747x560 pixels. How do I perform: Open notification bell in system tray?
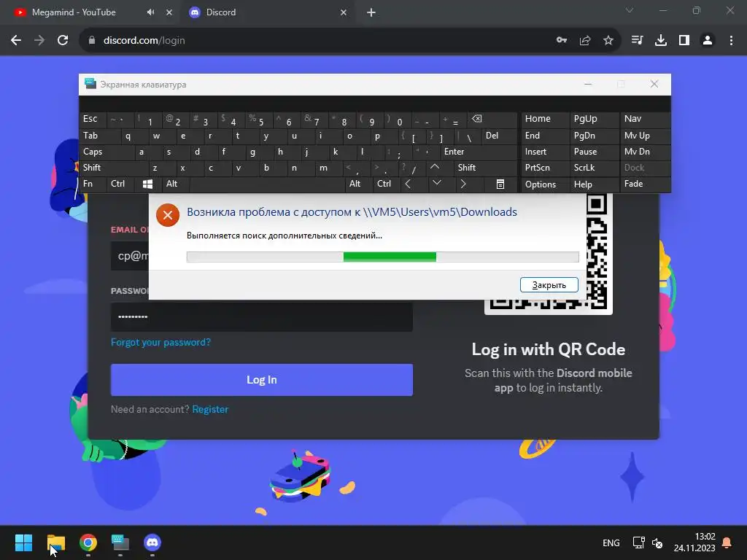[x=727, y=542]
